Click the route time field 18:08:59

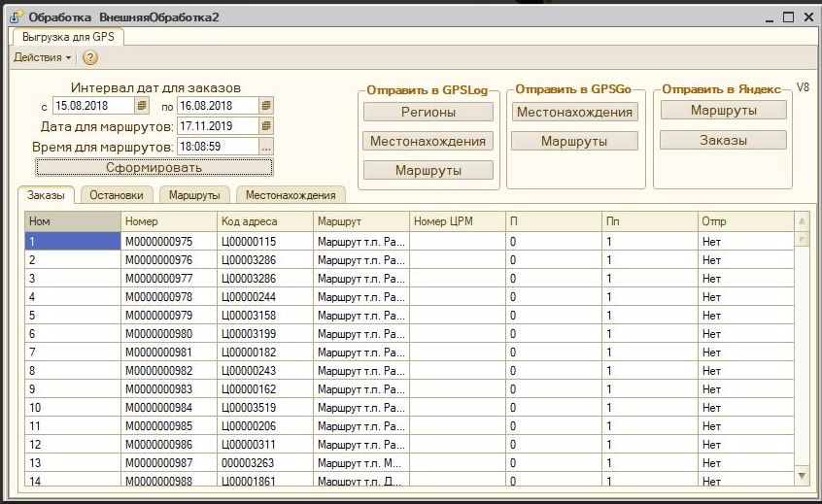point(218,147)
